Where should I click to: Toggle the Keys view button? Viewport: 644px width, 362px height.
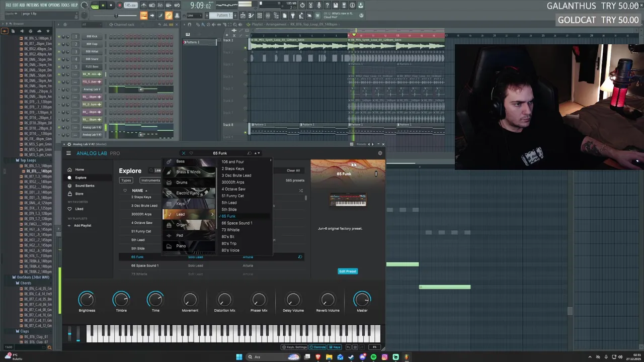[335, 347]
